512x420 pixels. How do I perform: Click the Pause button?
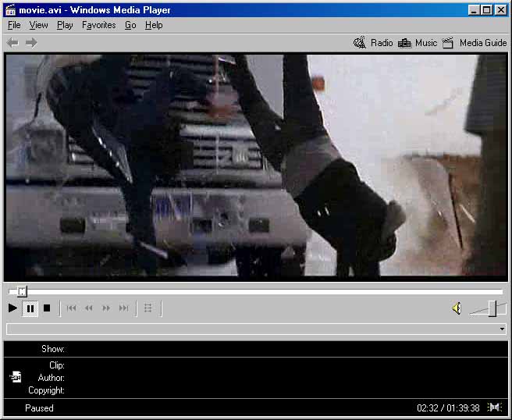tap(30, 308)
